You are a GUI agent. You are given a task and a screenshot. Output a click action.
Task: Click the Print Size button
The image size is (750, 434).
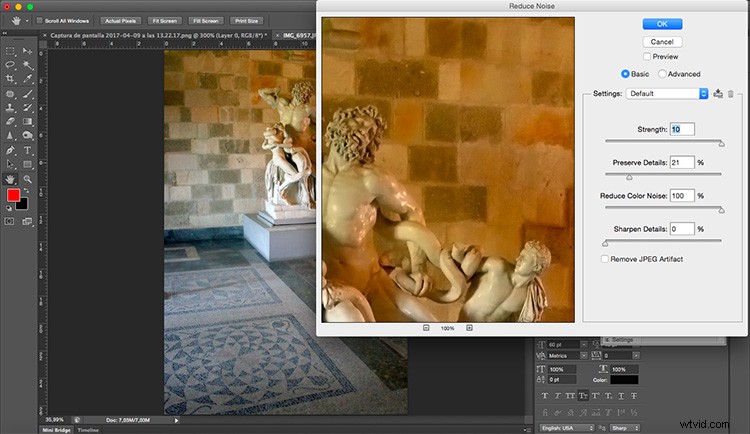247,21
